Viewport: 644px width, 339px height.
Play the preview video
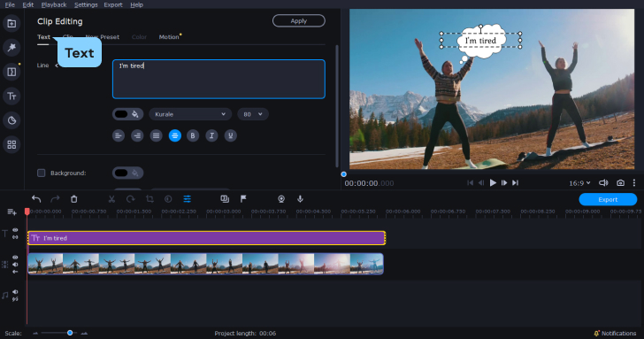point(493,183)
